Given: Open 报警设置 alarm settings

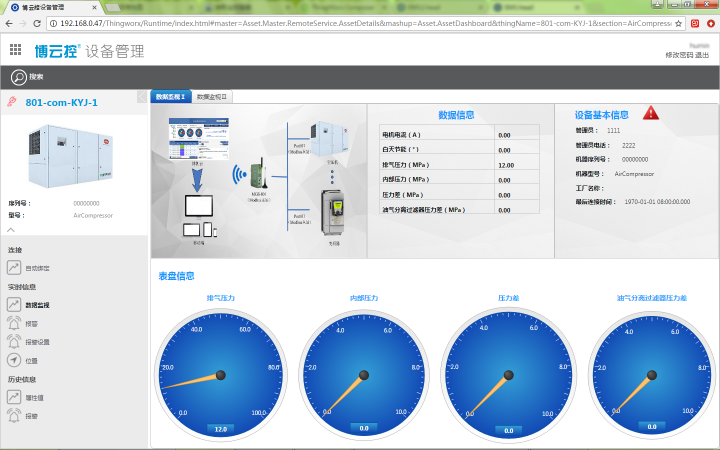Looking at the screenshot, I should [37, 342].
